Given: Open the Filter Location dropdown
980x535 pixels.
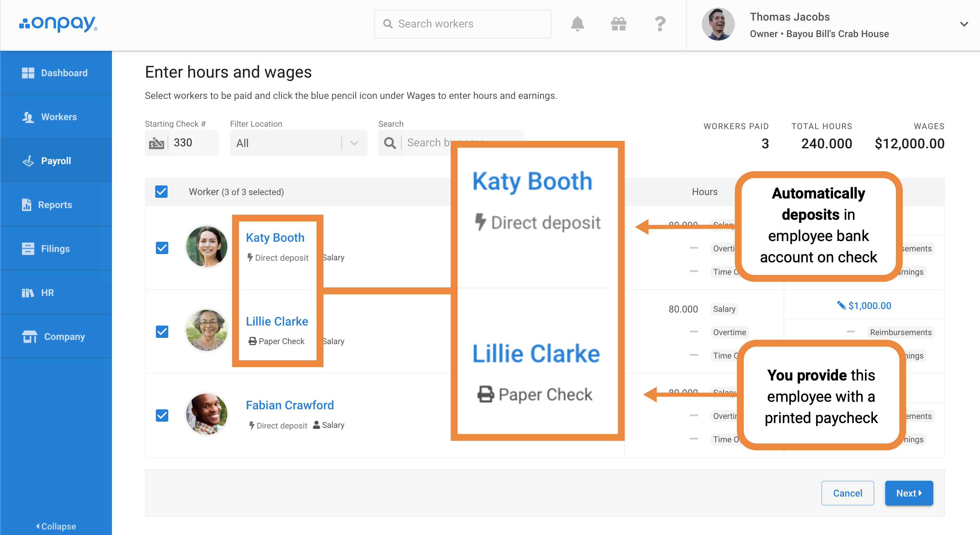Looking at the screenshot, I should tap(298, 143).
